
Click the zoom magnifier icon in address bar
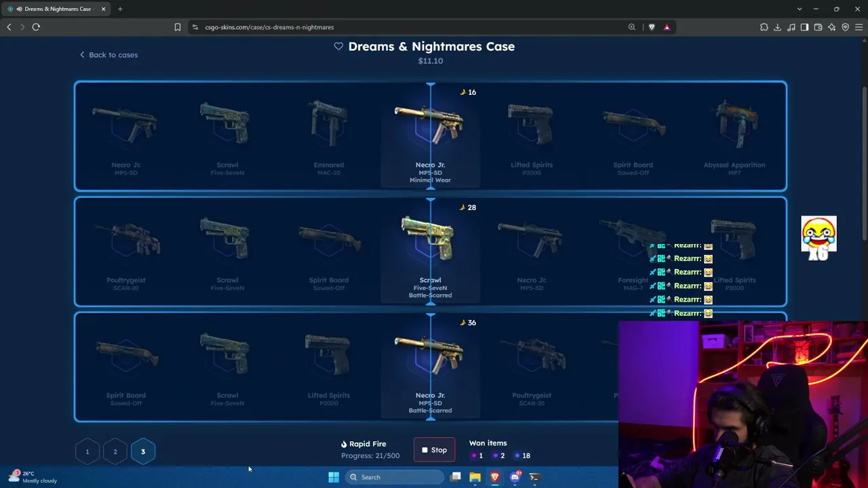click(x=632, y=27)
